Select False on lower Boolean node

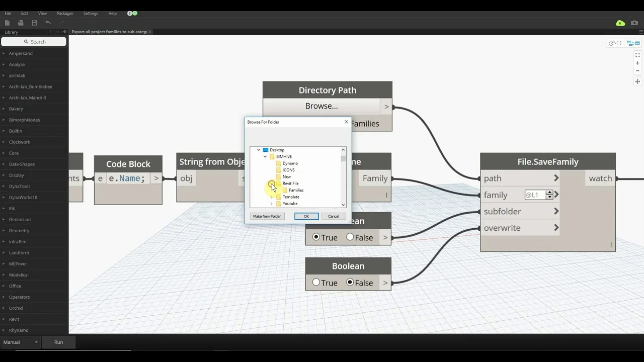350,282
